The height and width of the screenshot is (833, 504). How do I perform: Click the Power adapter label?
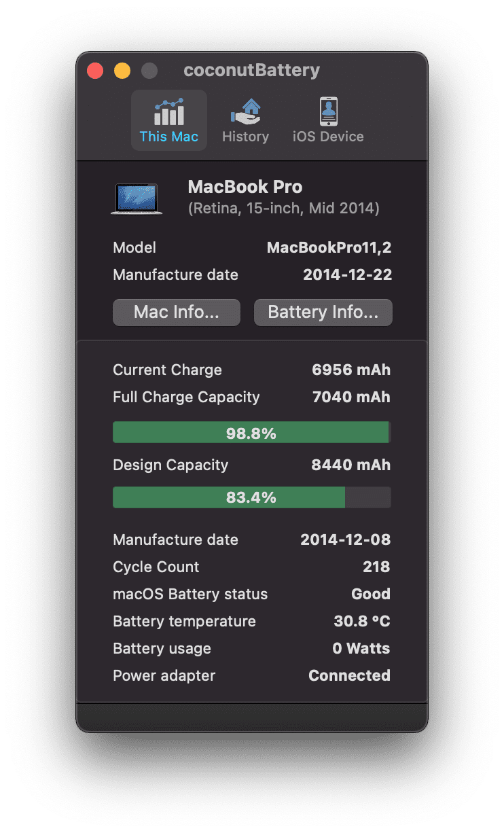click(164, 676)
